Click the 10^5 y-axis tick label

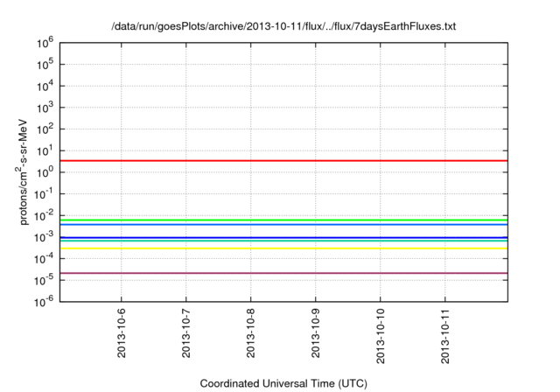tap(45, 65)
